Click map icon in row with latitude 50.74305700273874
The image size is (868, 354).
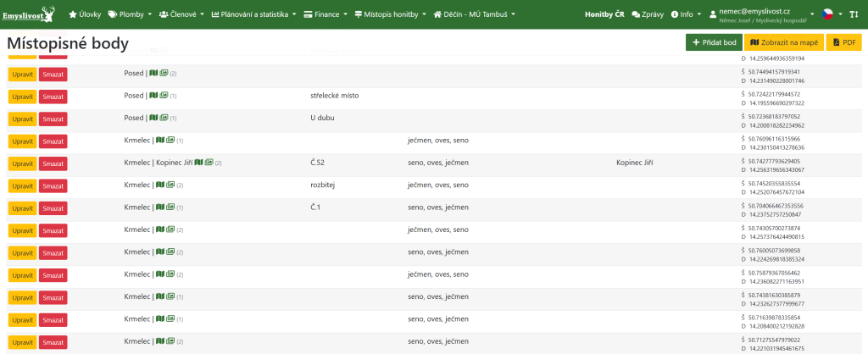point(160,230)
